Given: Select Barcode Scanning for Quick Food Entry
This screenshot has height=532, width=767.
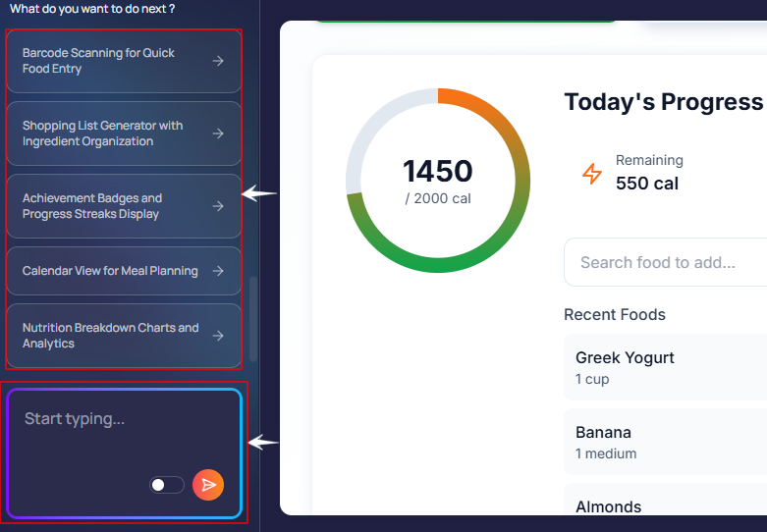Looking at the screenshot, I should 108,61.
